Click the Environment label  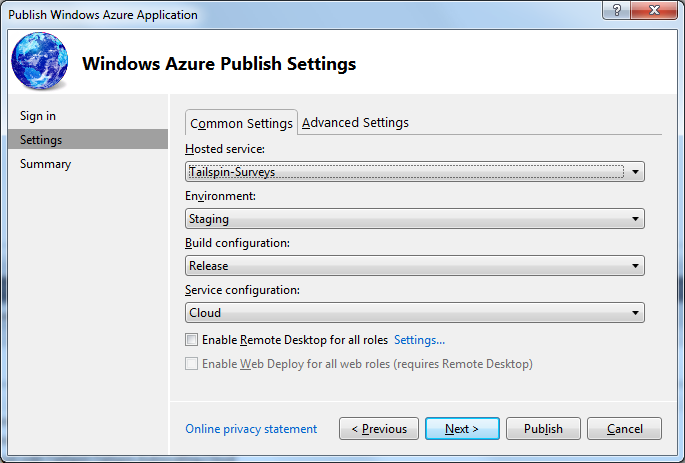coord(220,196)
